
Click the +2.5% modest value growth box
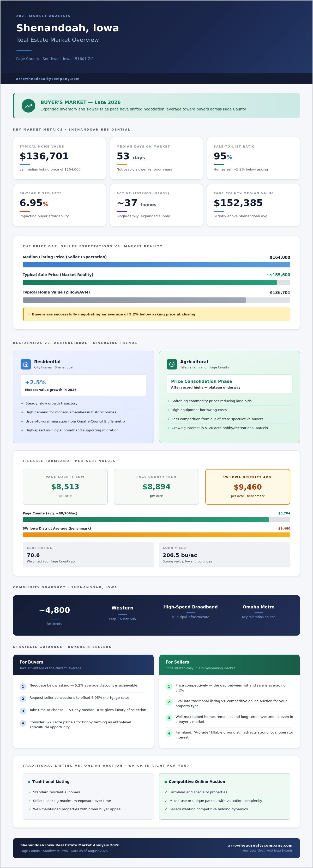click(x=83, y=385)
